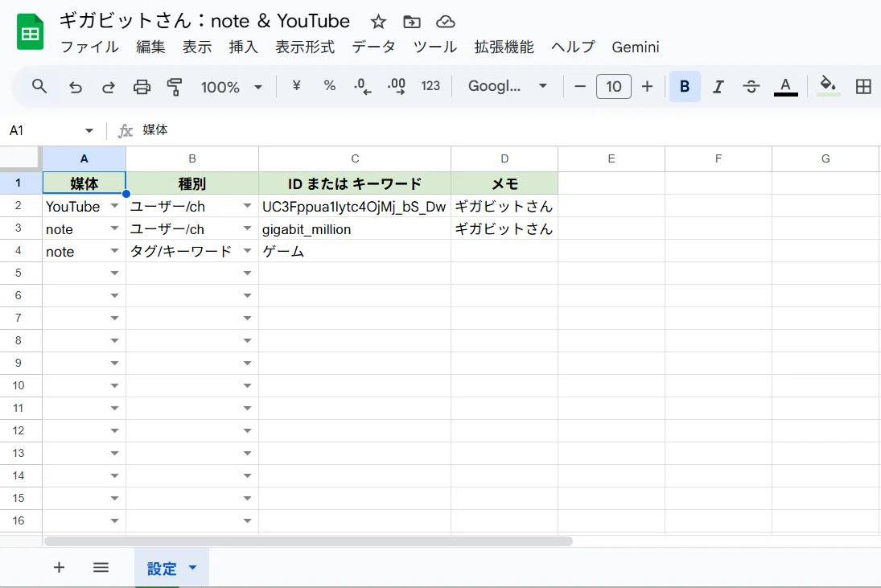Open column B dropdown in row 10
This screenshot has height=588, width=881.
pyautogui.click(x=247, y=386)
